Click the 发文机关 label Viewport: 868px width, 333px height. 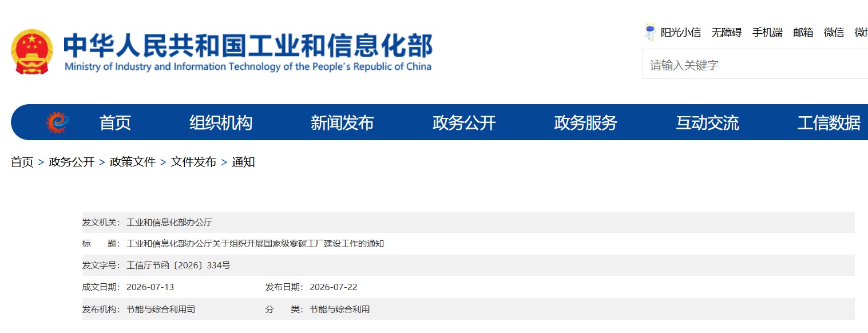[101, 222]
